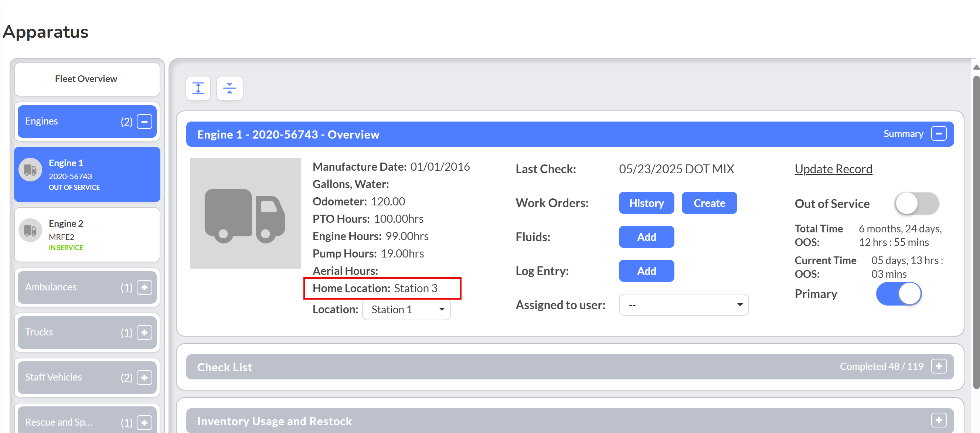Click the scrollbar up arrow

(x=976, y=67)
